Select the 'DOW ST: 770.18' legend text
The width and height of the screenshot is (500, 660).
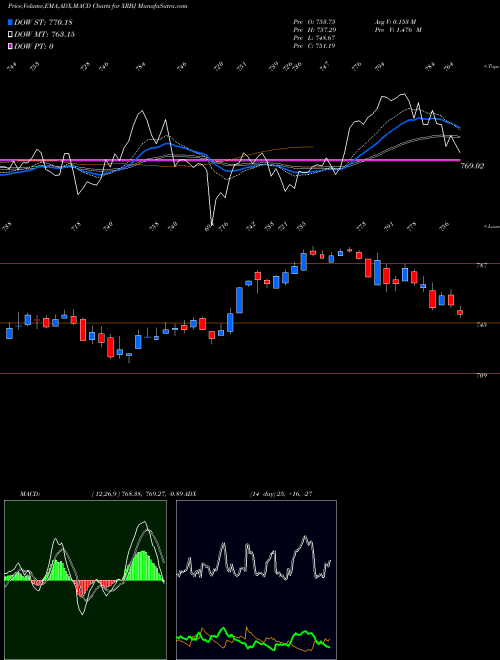tap(43, 22)
